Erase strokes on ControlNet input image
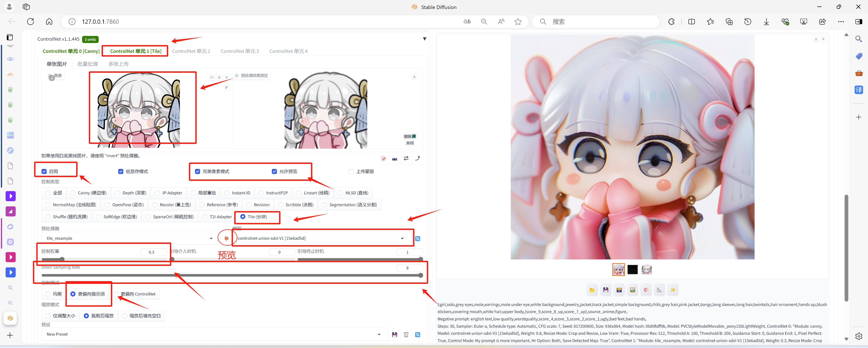 tap(219, 77)
